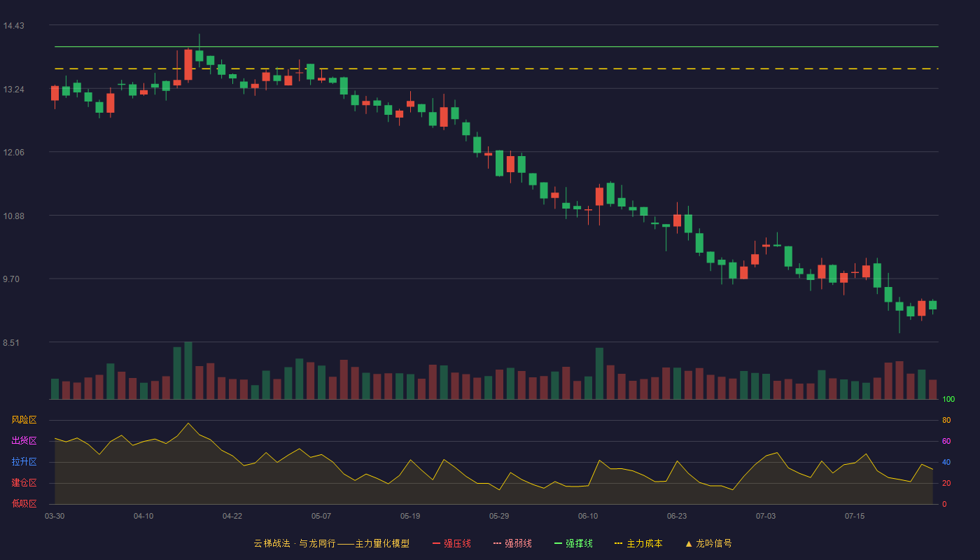Toggle the 强撑线 legend entry
Image resolution: width=980 pixels, height=560 pixels.
coord(573,543)
